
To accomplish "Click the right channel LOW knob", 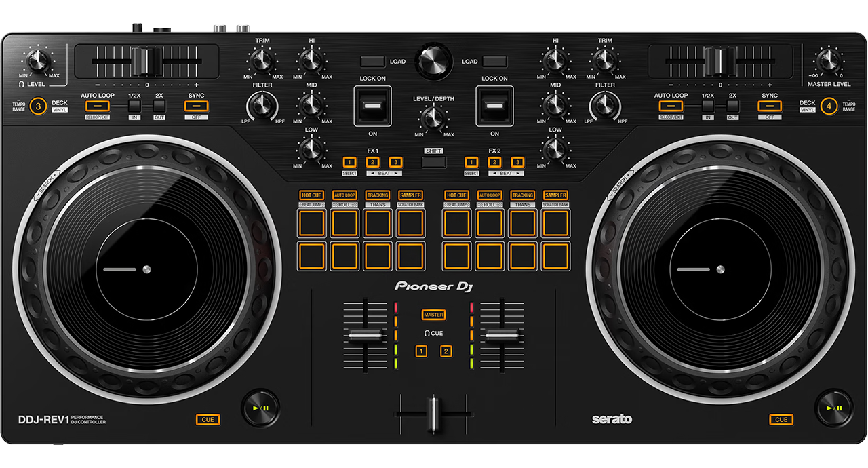I will tap(555, 149).
